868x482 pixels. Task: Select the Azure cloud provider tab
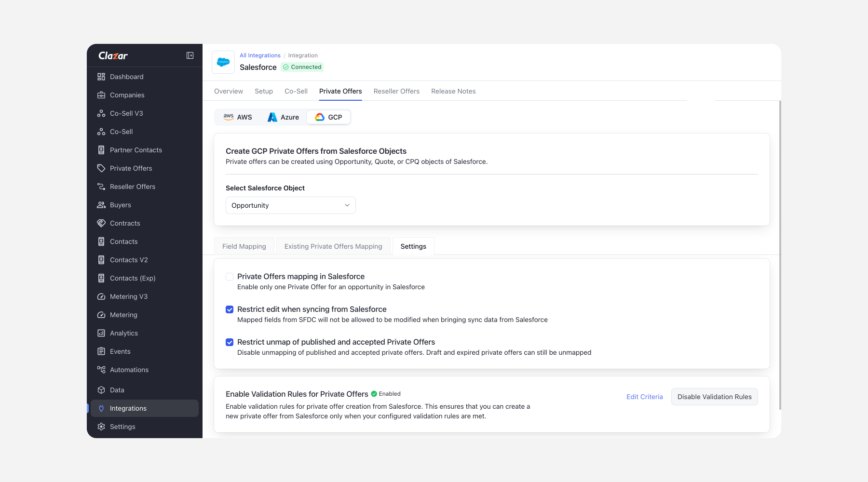click(284, 117)
